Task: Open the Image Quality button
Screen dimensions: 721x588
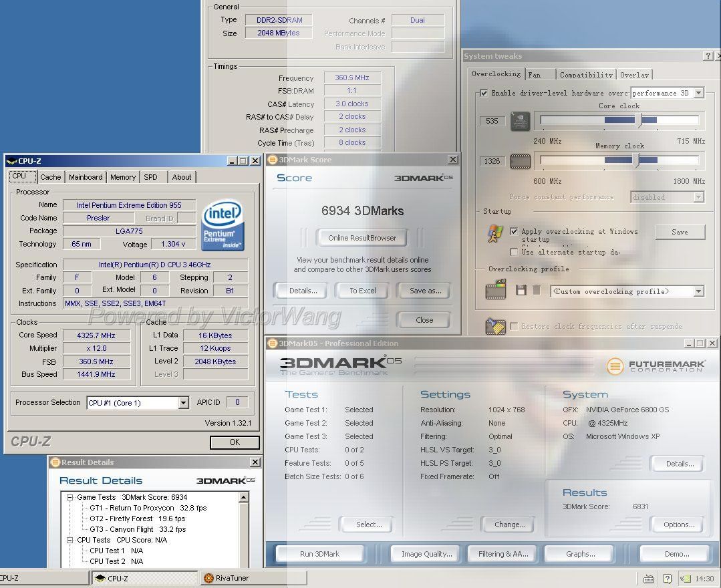Action: [x=427, y=554]
